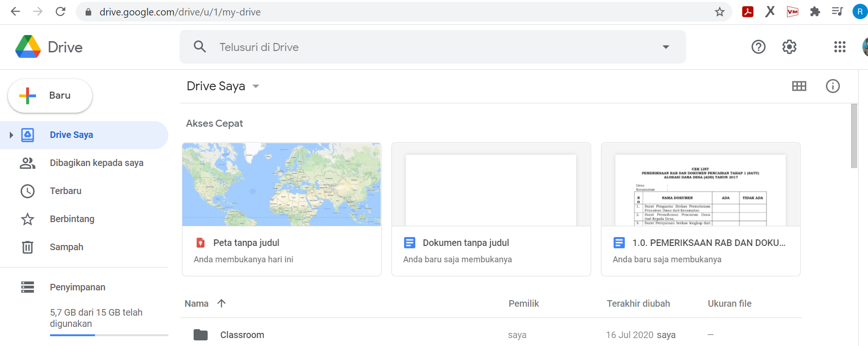The image size is (868, 346).
Task: Click the Akses Cepat heading
Action: (x=214, y=123)
